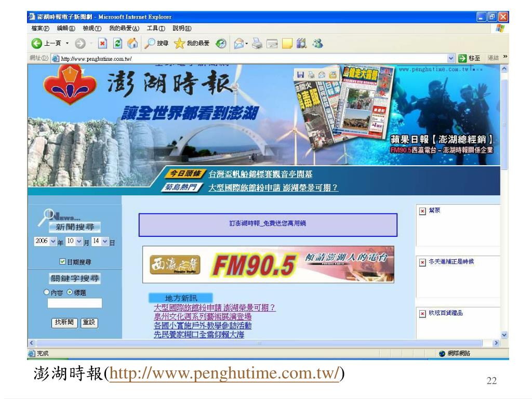Open link 各國小實施戶外教學參訪活動

tap(203, 326)
